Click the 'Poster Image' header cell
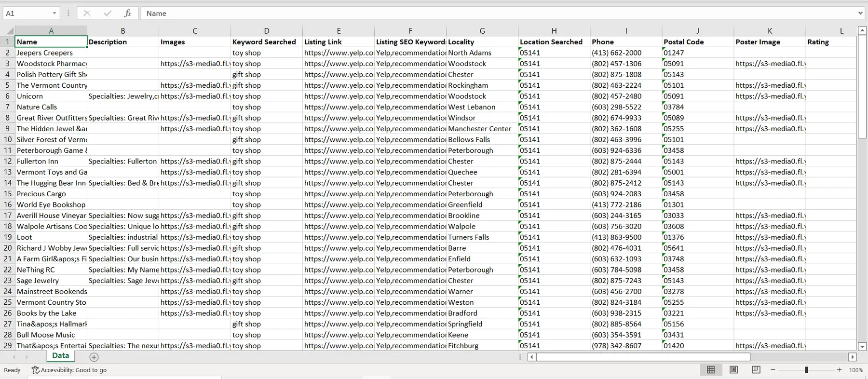The width and height of the screenshot is (868, 379). [x=770, y=42]
